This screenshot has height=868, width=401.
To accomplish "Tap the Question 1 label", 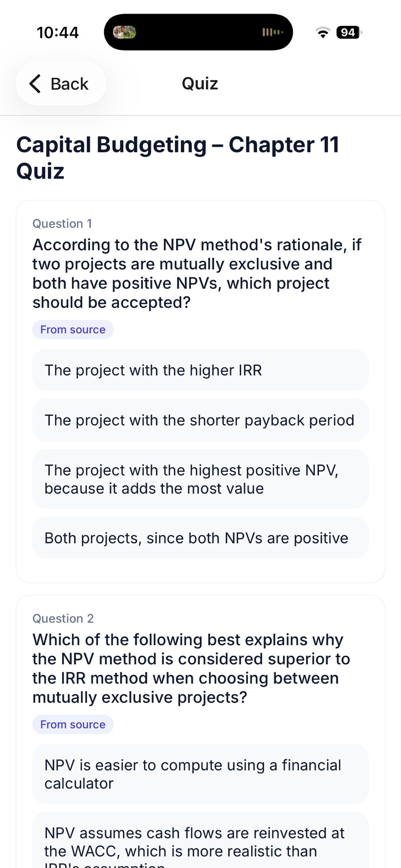I will pyautogui.click(x=62, y=223).
